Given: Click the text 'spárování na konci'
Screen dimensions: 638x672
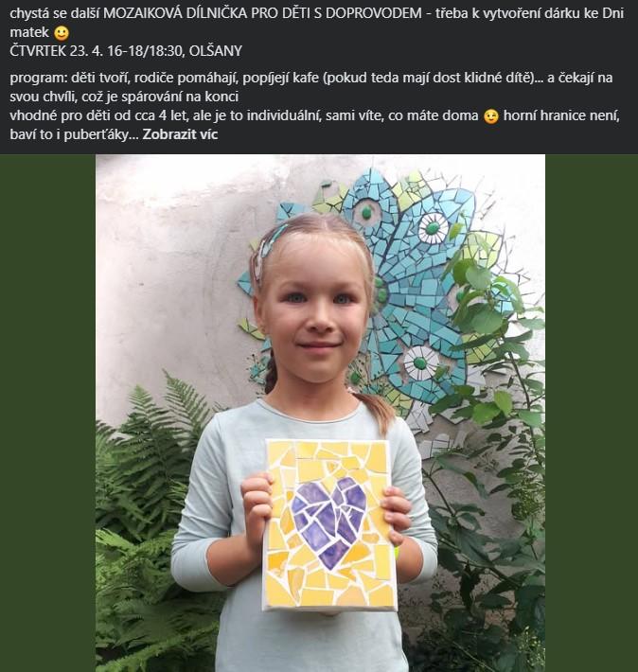Looking at the screenshot, I should (180, 97).
